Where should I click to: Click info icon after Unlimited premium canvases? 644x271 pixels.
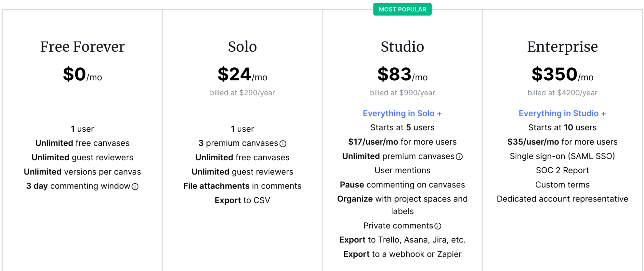click(459, 157)
